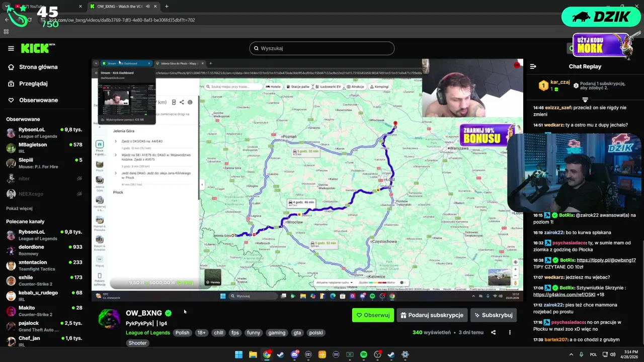The height and width of the screenshot is (362, 644).
Task: Open a new browser tab
Action: point(167,7)
